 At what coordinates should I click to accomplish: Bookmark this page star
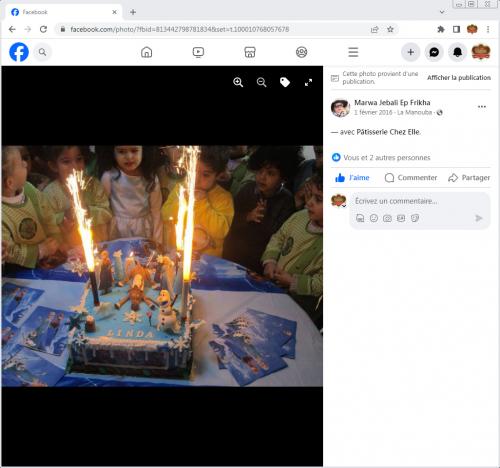390,29
